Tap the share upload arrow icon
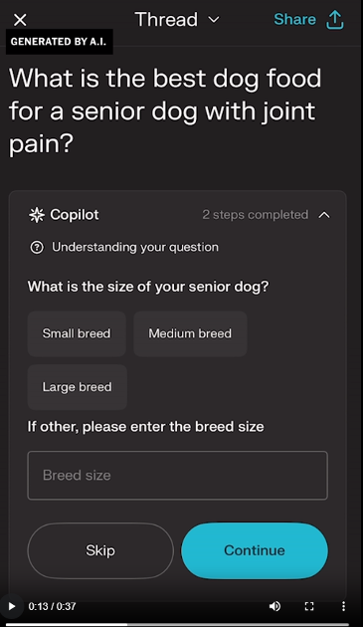The height and width of the screenshot is (627, 364). point(335,20)
